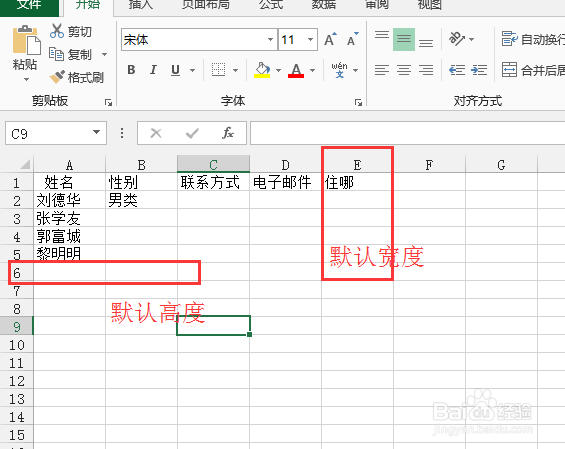Select row 9 header
The width and height of the screenshot is (565, 449).
click(17, 327)
